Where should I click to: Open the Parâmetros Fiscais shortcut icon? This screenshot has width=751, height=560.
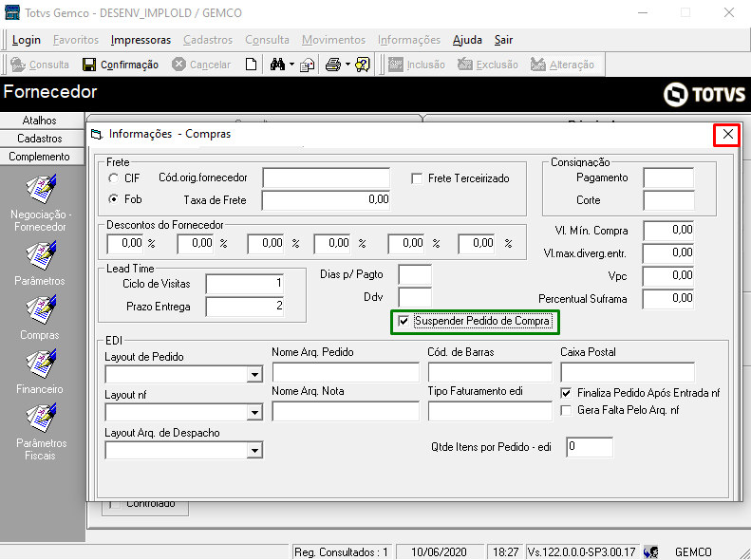point(41,418)
